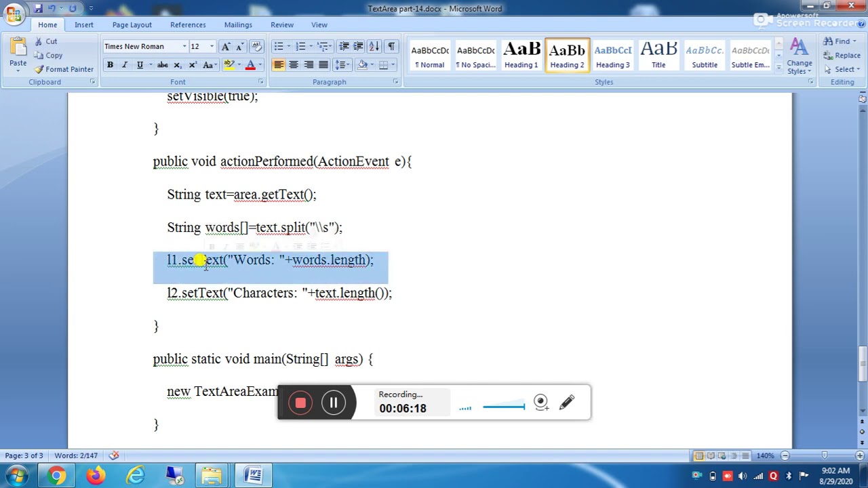Viewport: 868px width, 488px height.
Task: Click the vertical scrollbar thumb
Action: tap(862, 363)
